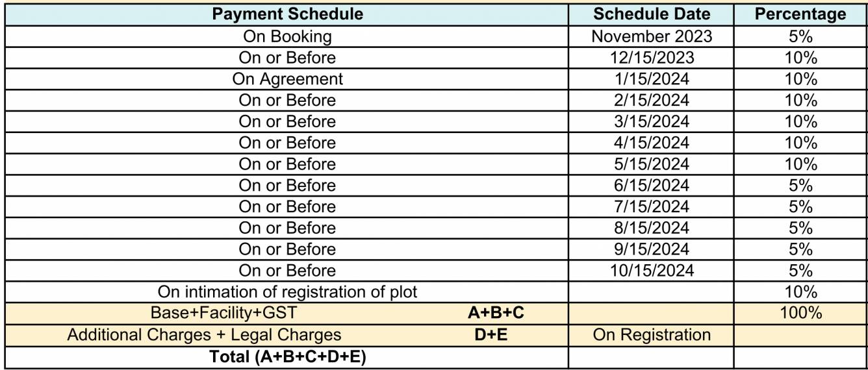Click the 12/15/2023 schedule date
This screenshot has width=868, height=370.
652,58
